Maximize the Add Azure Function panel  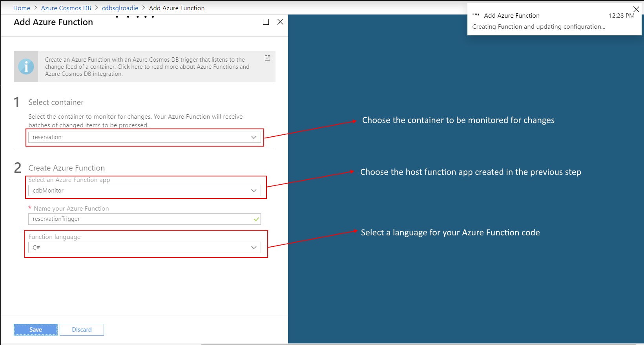266,22
